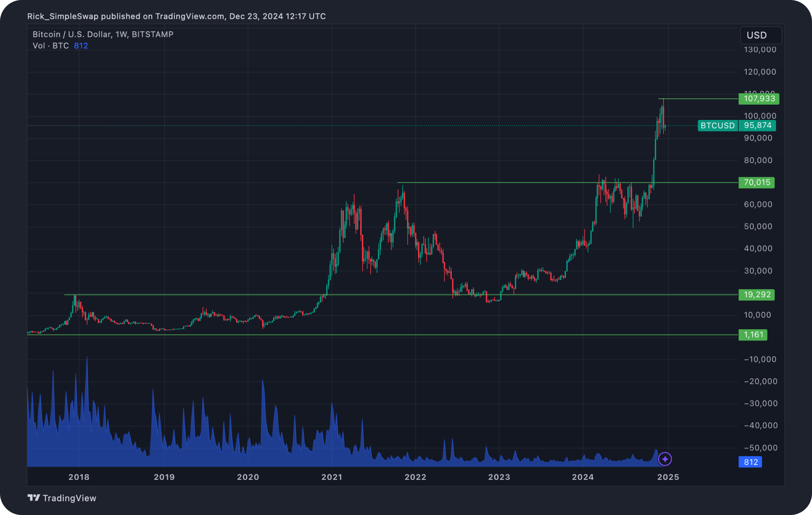The image size is (812, 515).
Task: Click the 130,000 price axis label
Action: (760, 50)
